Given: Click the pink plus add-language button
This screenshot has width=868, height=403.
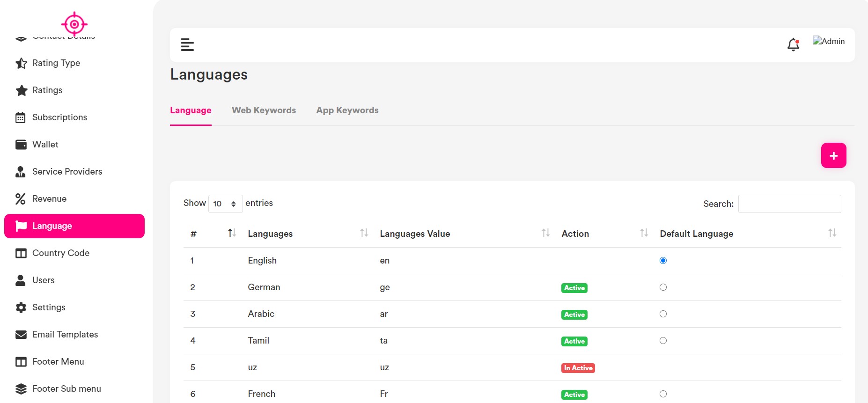Looking at the screenshot, I should click(x=833, y=155).
